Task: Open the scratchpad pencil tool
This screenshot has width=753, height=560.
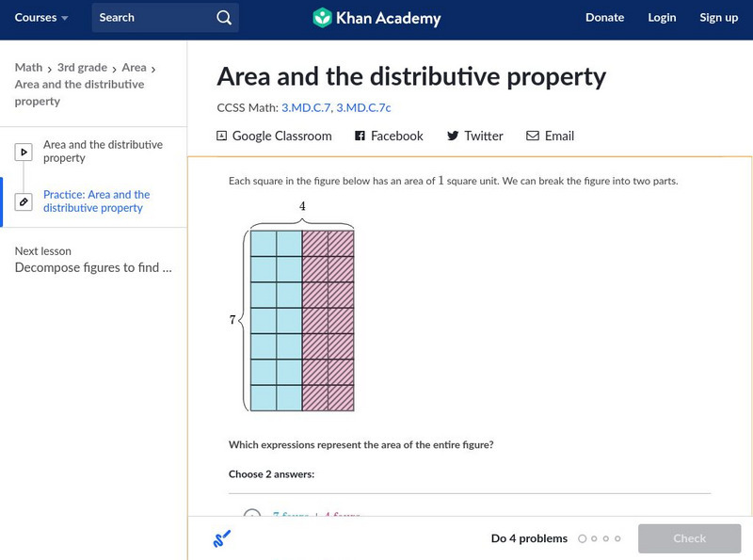Action: pos(222,539)
